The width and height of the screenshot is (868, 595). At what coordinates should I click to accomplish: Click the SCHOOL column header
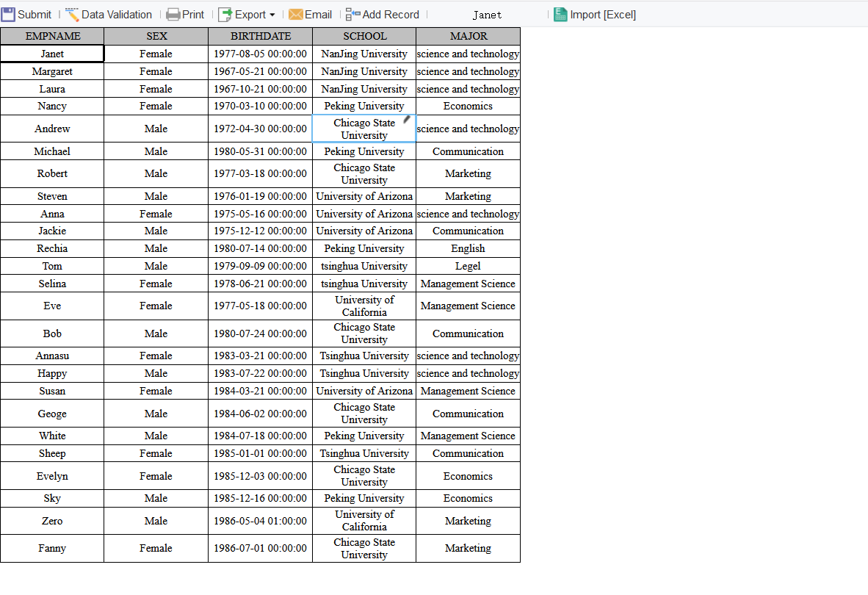click(364, 35)
